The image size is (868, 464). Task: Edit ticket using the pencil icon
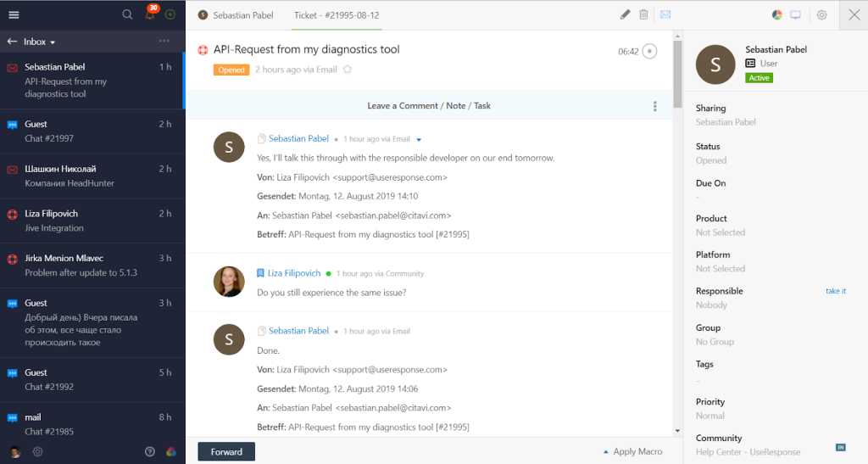pos(625,14)
